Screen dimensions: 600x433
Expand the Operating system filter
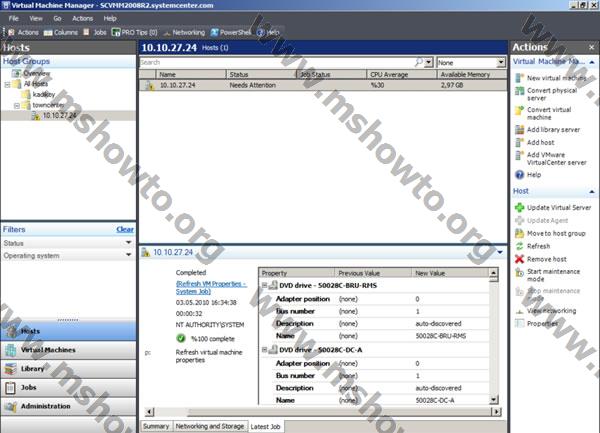(x=129, y=255)
